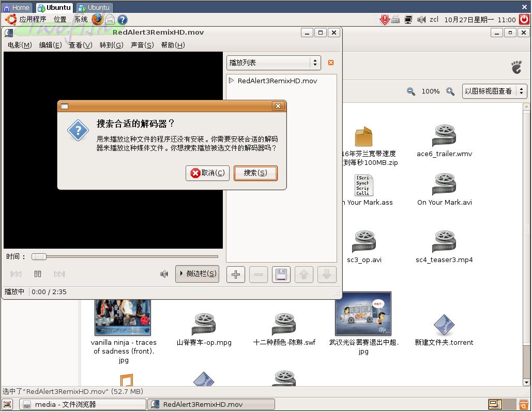
Task: Open the 位置 Places menu
Action: pyautogui.click(x=60, y=19)
